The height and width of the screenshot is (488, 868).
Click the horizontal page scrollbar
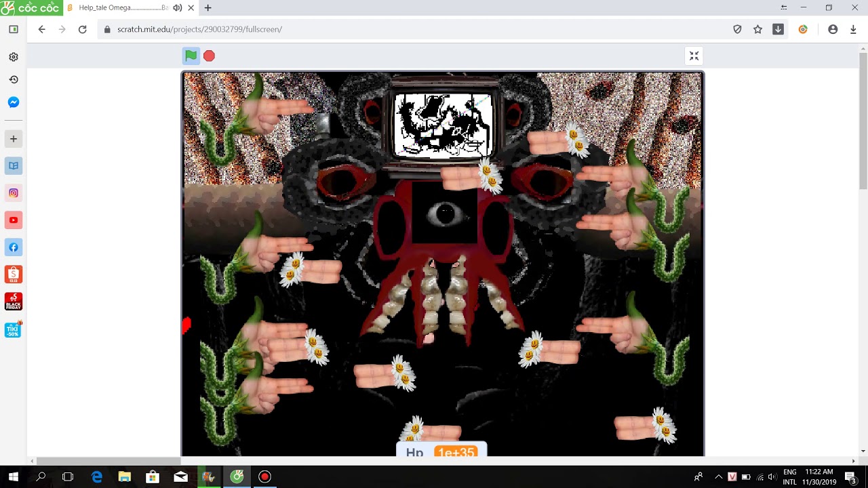click(x=108, y=461)
